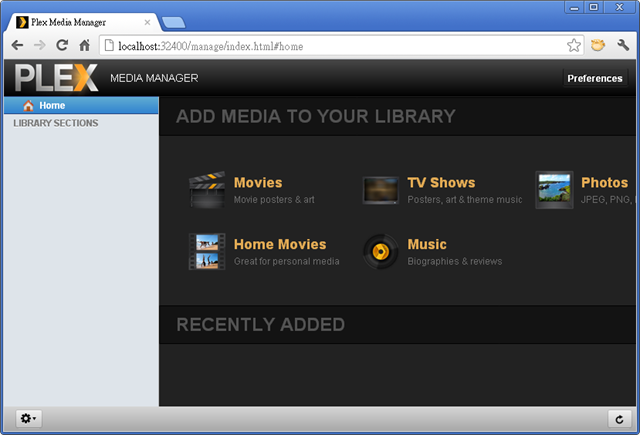Click the Plex favicon on the tab
640x435 pixels.
22,22
